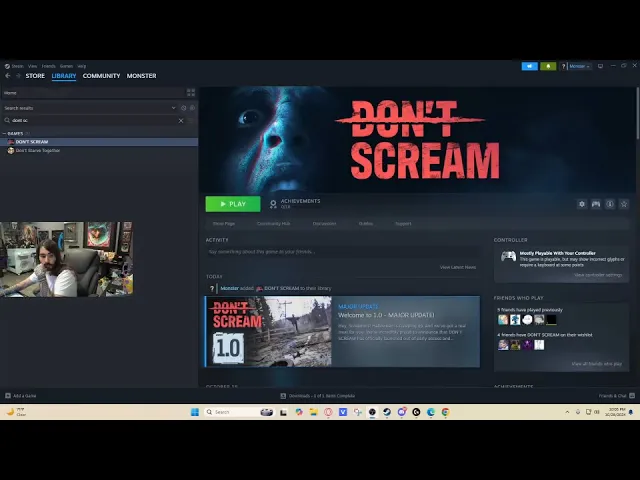Open the Guides link
This screenshot has height=480, width=640.
pos(365,224)
